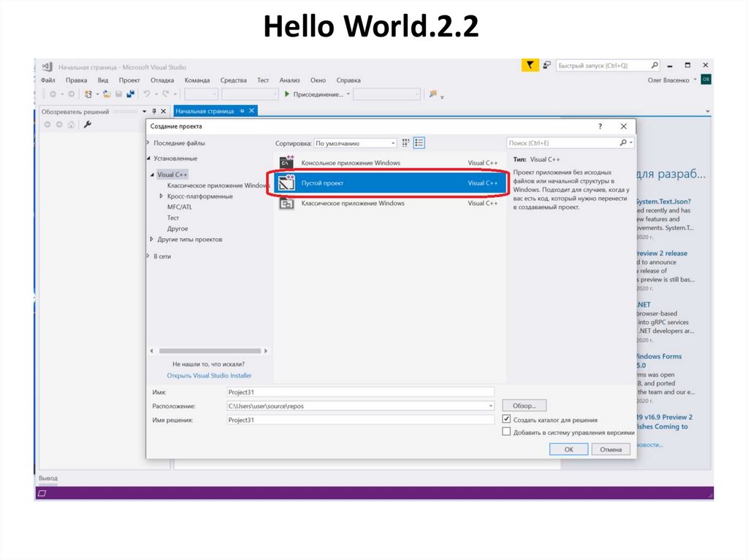This screenshot has width=748, height=560.
Task: Click the Visual Studio logo icon in title bar
Action: [47, 66]
